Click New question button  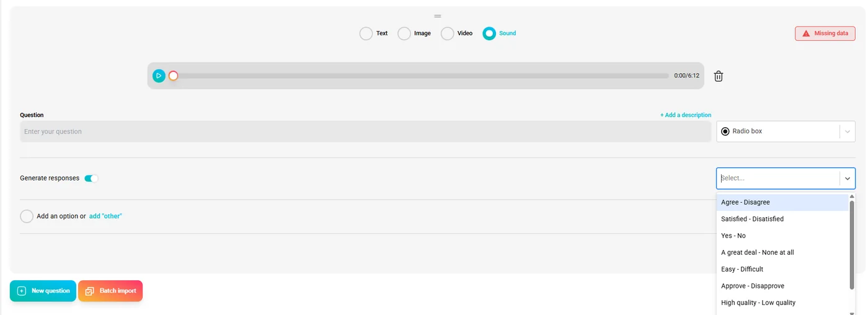pos(43,291)
